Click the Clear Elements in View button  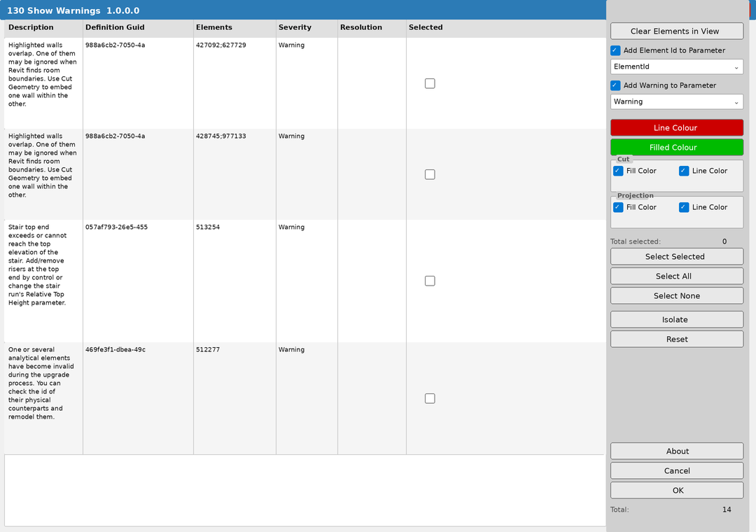676,31
